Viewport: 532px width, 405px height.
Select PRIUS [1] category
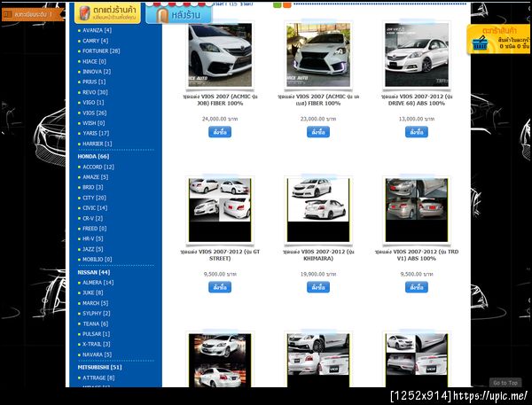94,82
